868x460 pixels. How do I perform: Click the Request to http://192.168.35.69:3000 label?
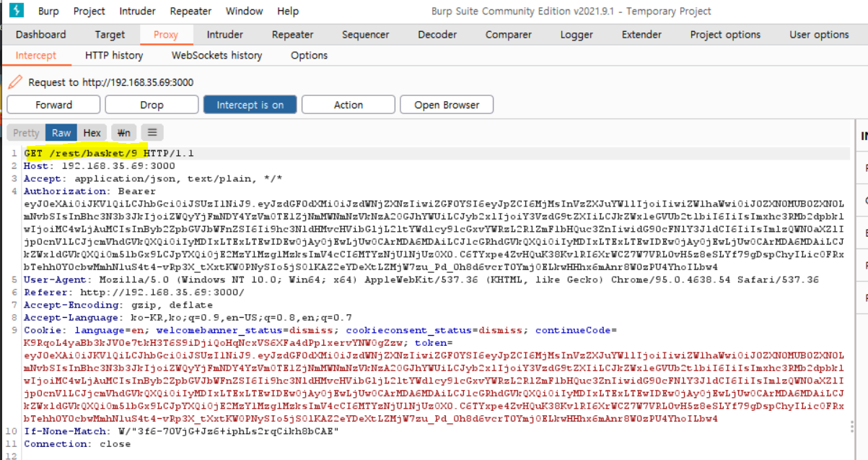pyautogui.click(x=111, y=82)
